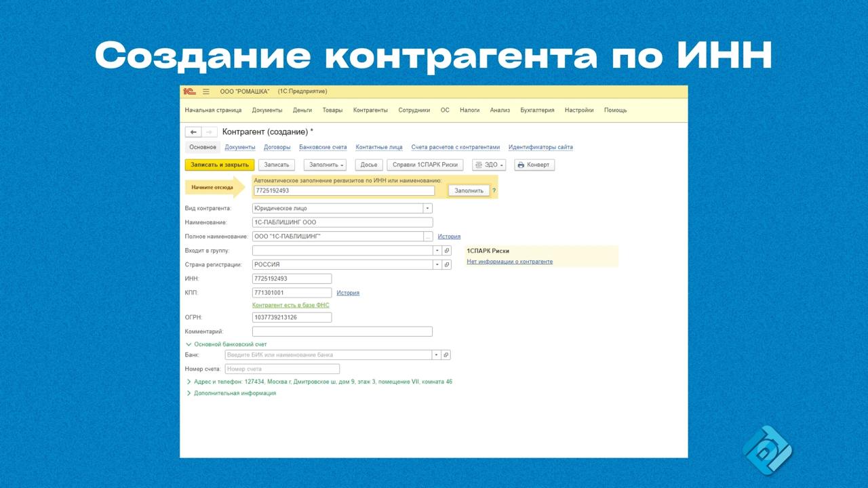The height and width of the screenshot is (488, 868).
Task: Open the hamburger main menu icon
Action: click(x=206, y=91)
